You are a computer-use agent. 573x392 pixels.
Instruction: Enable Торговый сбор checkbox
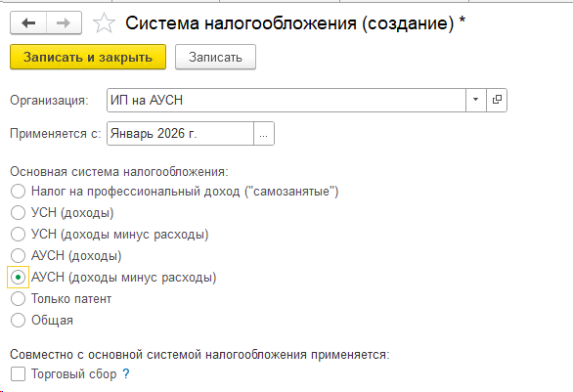(x=18, y=374)
